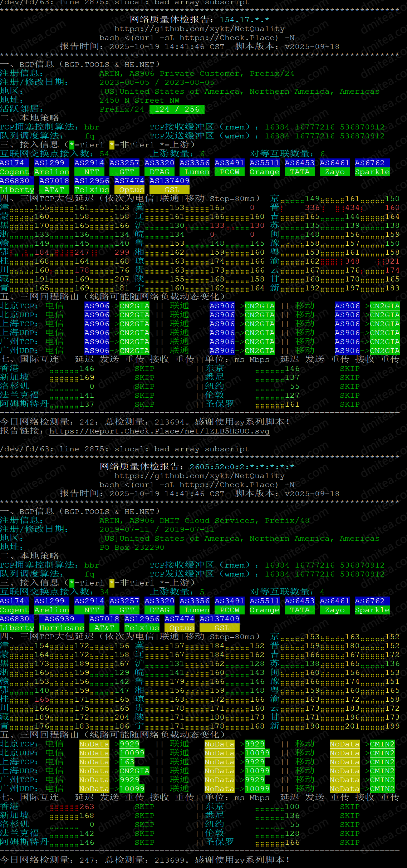
Task: Click the green 124 / 256 neighbors badge
Action: [177, 109]
